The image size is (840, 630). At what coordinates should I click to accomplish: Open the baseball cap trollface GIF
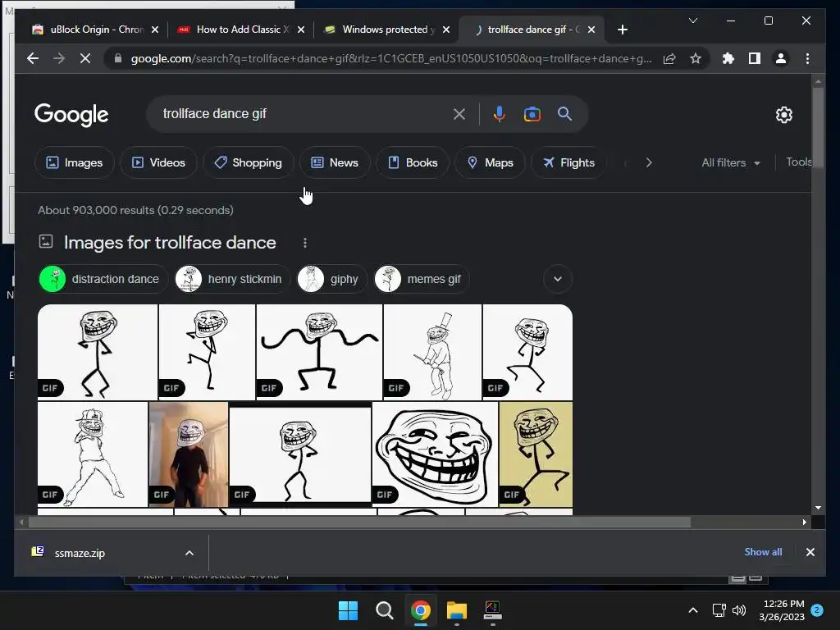(x=93, y=454)
